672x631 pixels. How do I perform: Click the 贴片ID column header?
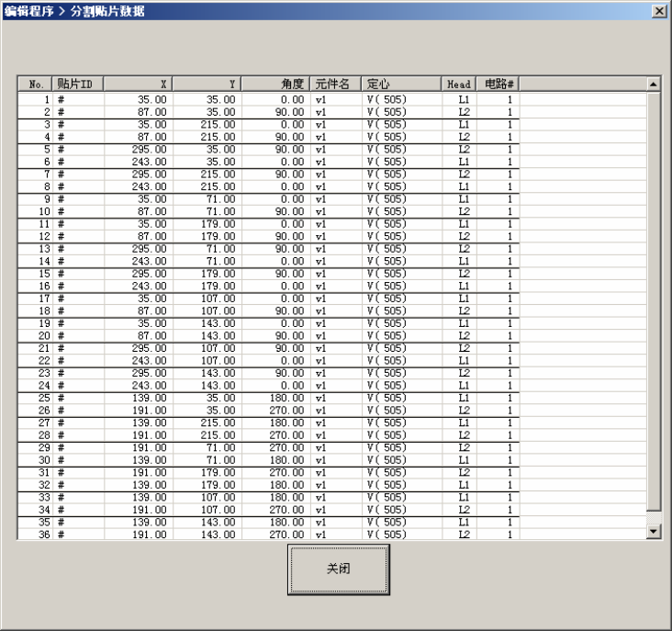pos(77,84)
